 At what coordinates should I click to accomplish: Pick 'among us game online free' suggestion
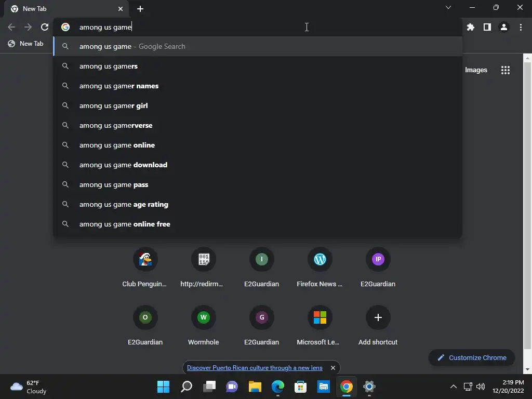coord(258,224)
